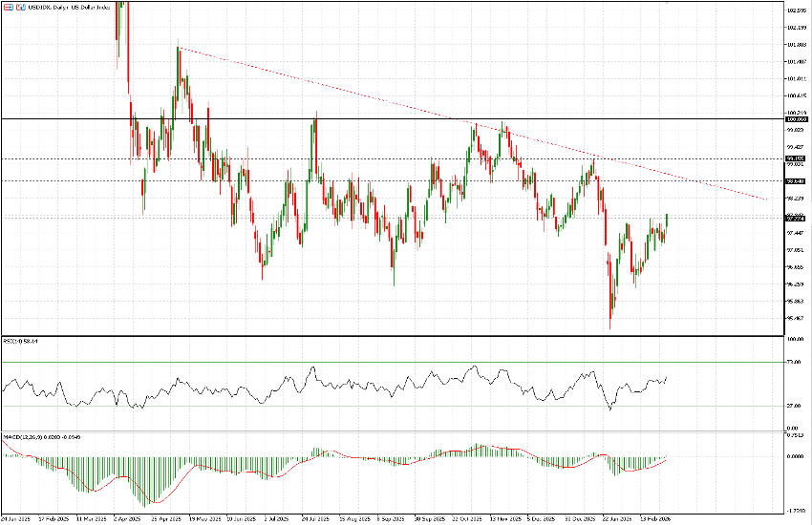Click the MACD(12,26,9) indicator label
812x525 pixels.
(x=38, y=436)
